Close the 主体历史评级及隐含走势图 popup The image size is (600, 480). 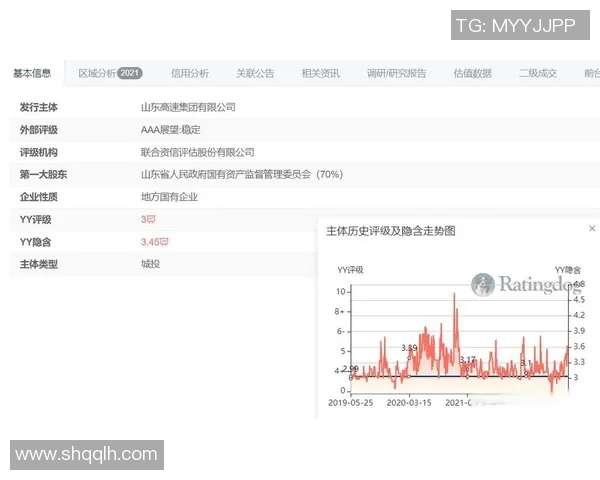[592, 229]
